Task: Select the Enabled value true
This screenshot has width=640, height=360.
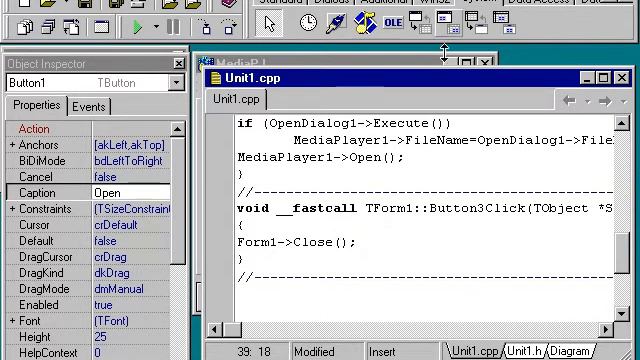Action: point(103,305)
